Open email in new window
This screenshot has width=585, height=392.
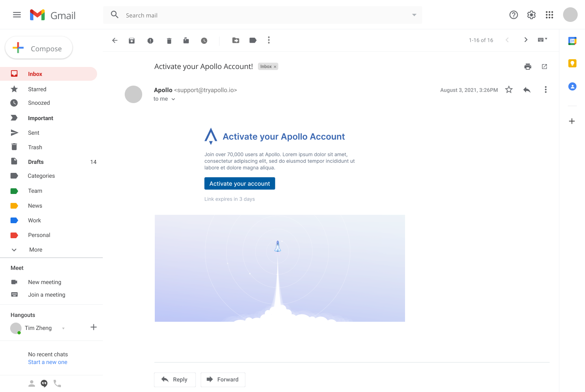(544, 67)
